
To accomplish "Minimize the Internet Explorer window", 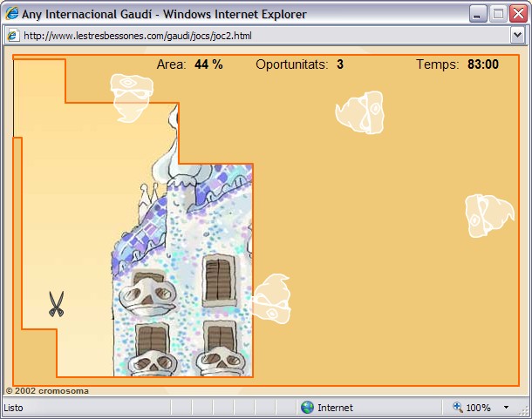I will coord(477,14).
